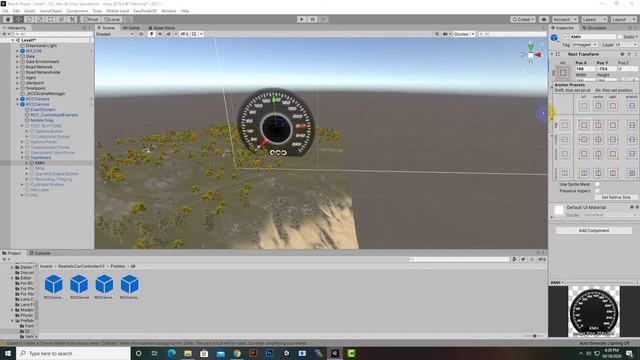Choose top-center anchor preset
Screen dimensions: 640x360
[x=598, y=125]
